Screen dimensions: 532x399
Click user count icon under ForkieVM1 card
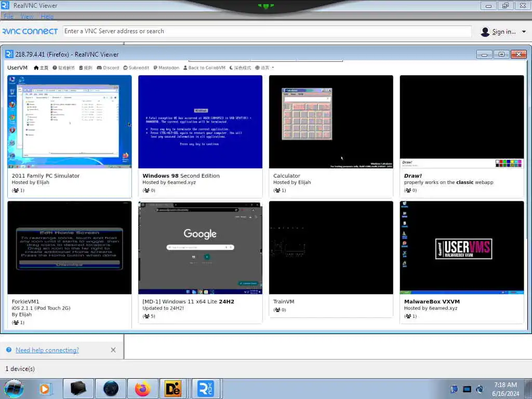tap(16, 323)
